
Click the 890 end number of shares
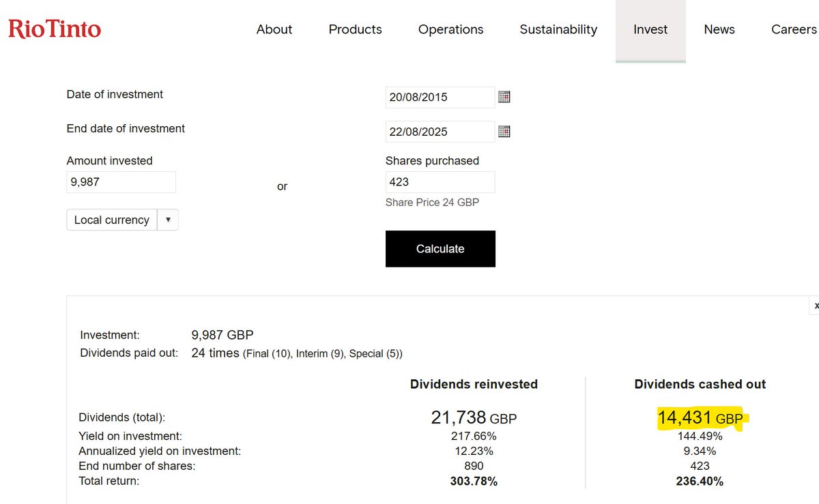(x=474, y=466)
